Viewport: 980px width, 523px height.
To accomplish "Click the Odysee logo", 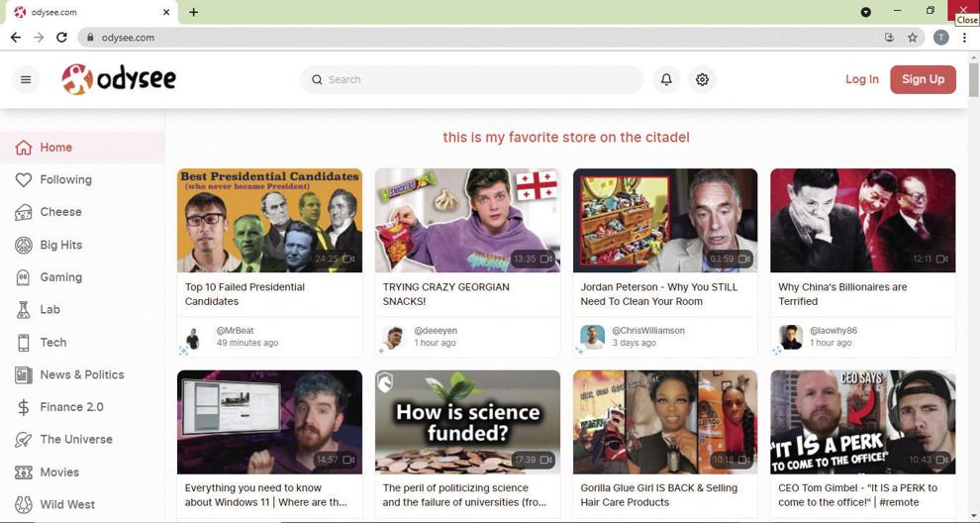I will (x=119, y=79).
